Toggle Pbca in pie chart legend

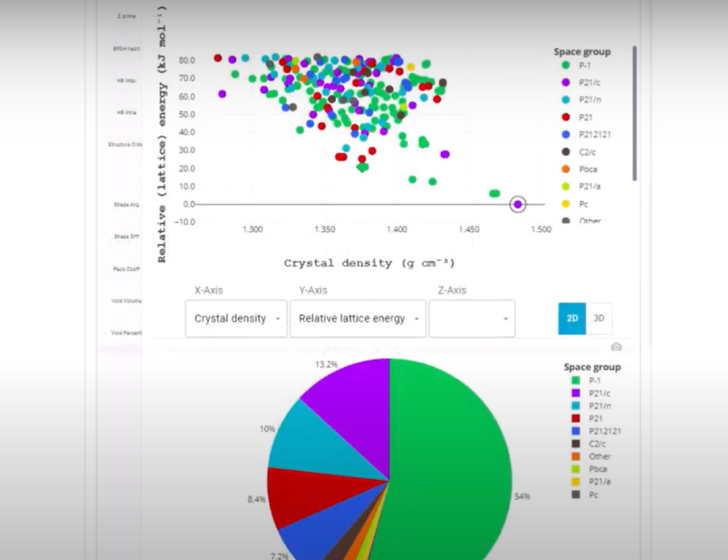click(x=589, y=469)
